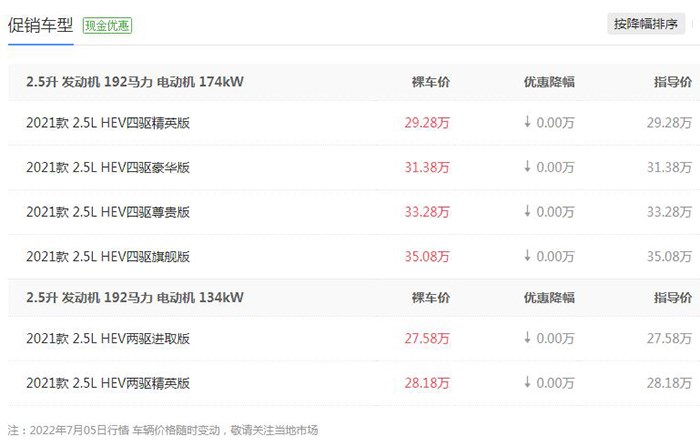
Task: Click the 现金优惠 green tag
Action: pos(107,25)
